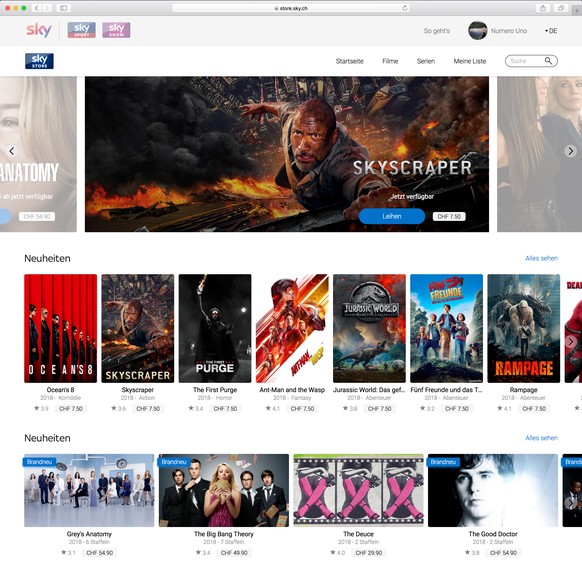Click the 4.1 star rating under Ant-Man
Image resolution: width=582 pixels, height=567 pixels.
click(x=273, y=409)
